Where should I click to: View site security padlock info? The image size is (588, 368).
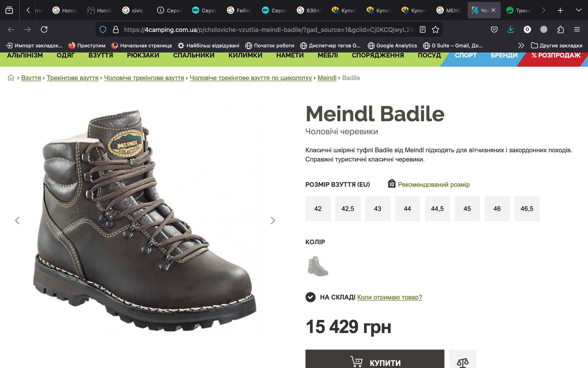(x=116, y=30)
